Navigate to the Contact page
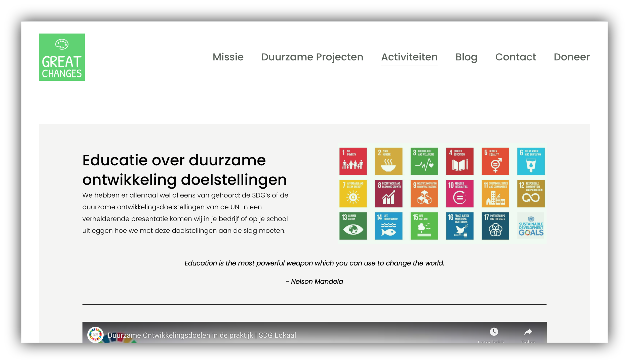 (x=515, y=57)
